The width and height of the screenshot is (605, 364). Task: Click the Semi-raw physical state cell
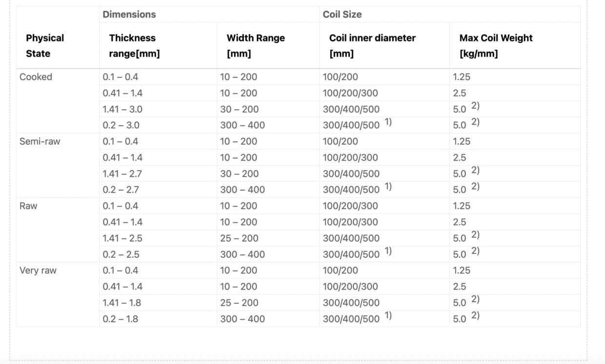(40, 141)
